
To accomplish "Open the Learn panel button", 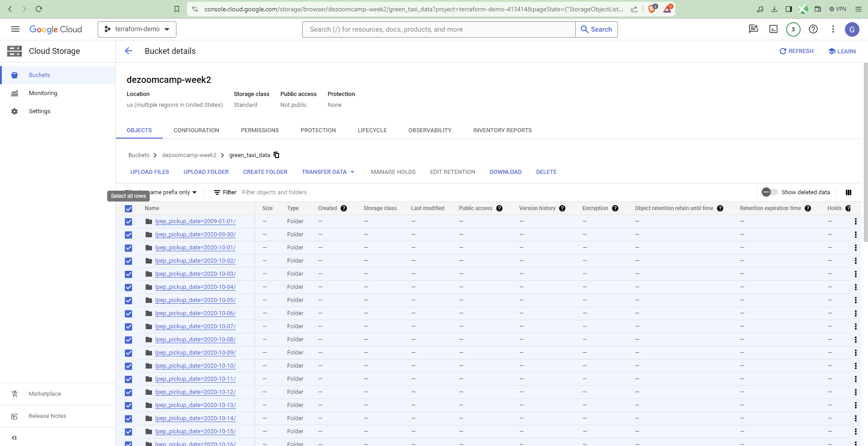I will point(842,51).
